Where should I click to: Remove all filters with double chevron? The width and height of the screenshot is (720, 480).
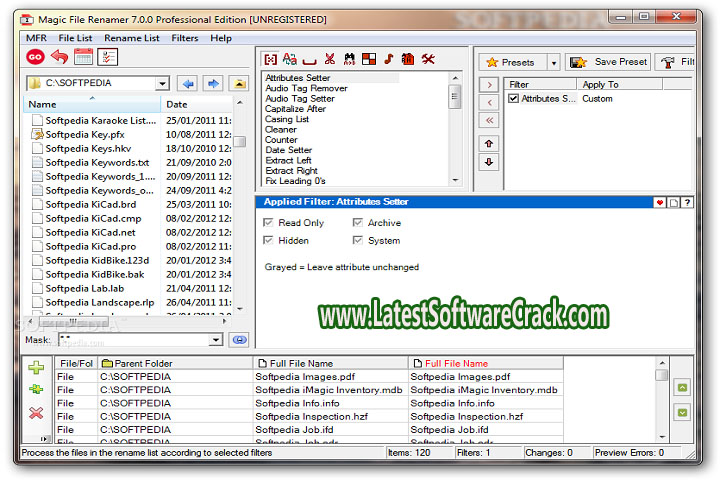(x=489, y=120)
